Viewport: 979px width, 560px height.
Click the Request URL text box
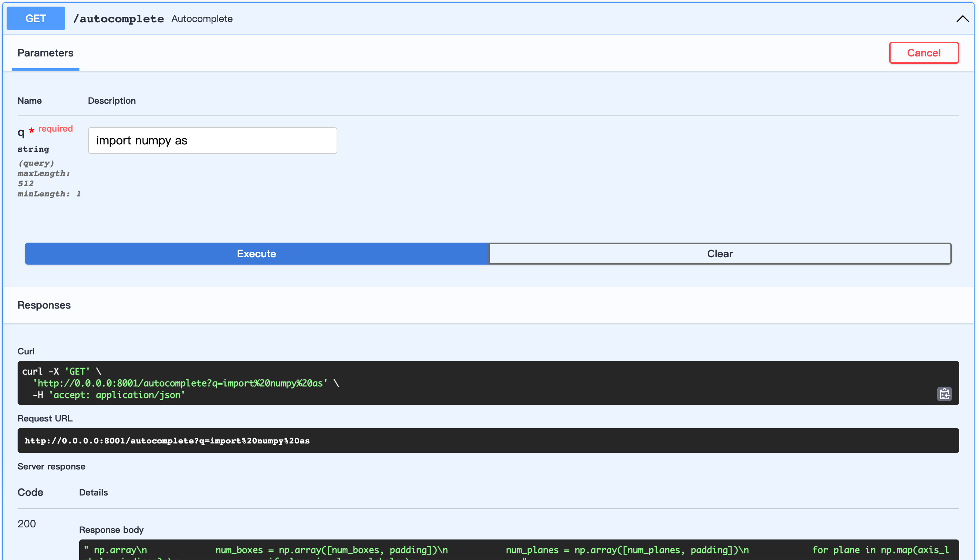pyautogui.click(x=462, y=441)
